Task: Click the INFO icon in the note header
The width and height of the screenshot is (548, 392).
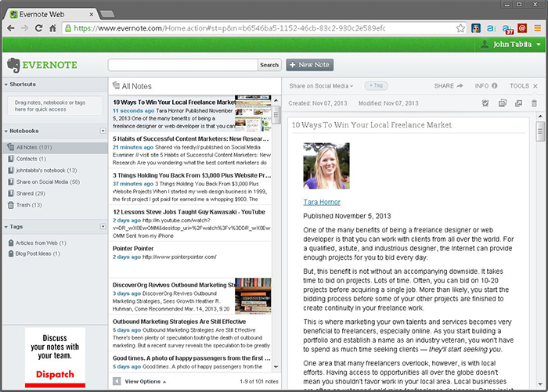Action: (496, 85)
